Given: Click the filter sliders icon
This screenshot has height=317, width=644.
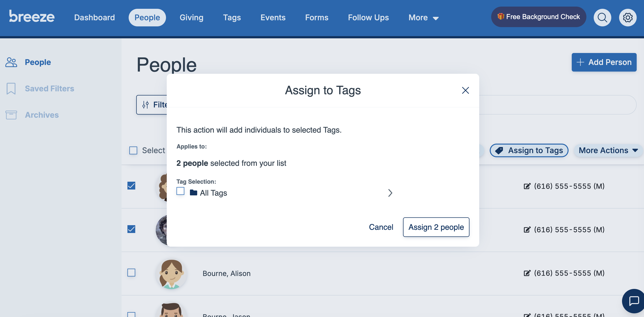Looking at the screenshot, I should (x=145, y=105).
